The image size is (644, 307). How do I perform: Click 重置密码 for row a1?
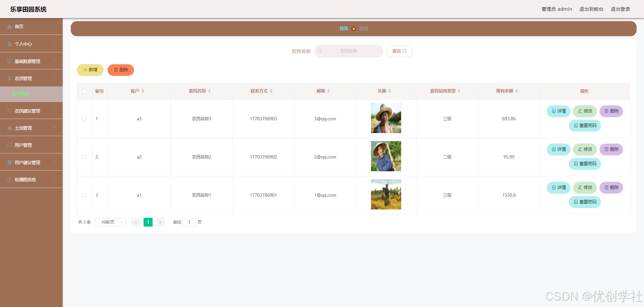(585, 202)
